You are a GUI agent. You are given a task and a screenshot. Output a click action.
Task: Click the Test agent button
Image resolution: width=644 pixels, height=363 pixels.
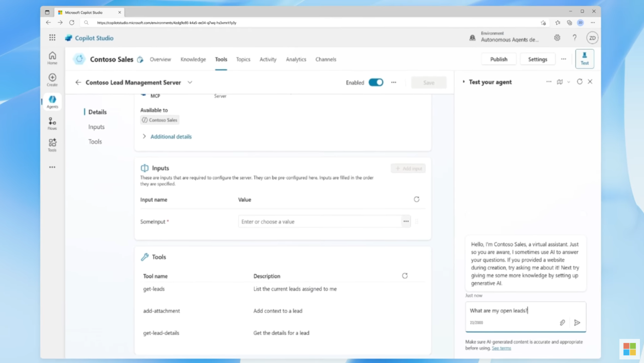pyautogui.click(x=585, y=59)
